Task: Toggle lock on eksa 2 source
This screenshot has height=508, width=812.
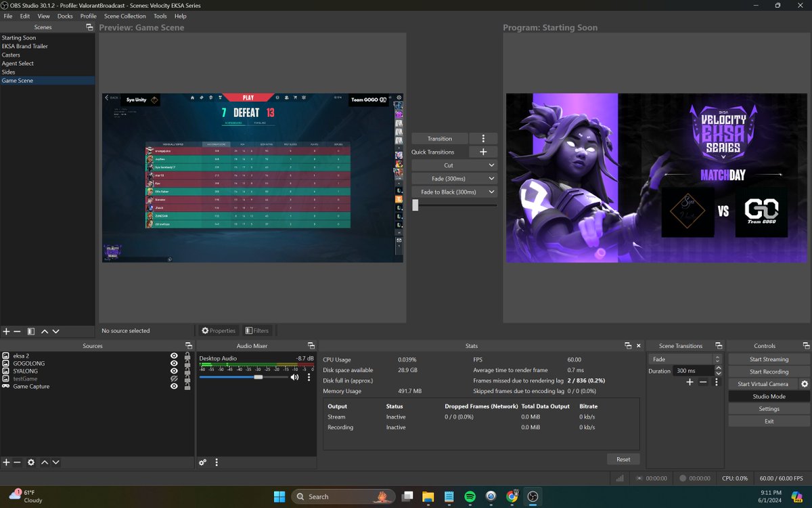Action: pyautogui.click(x=187, y=356)
